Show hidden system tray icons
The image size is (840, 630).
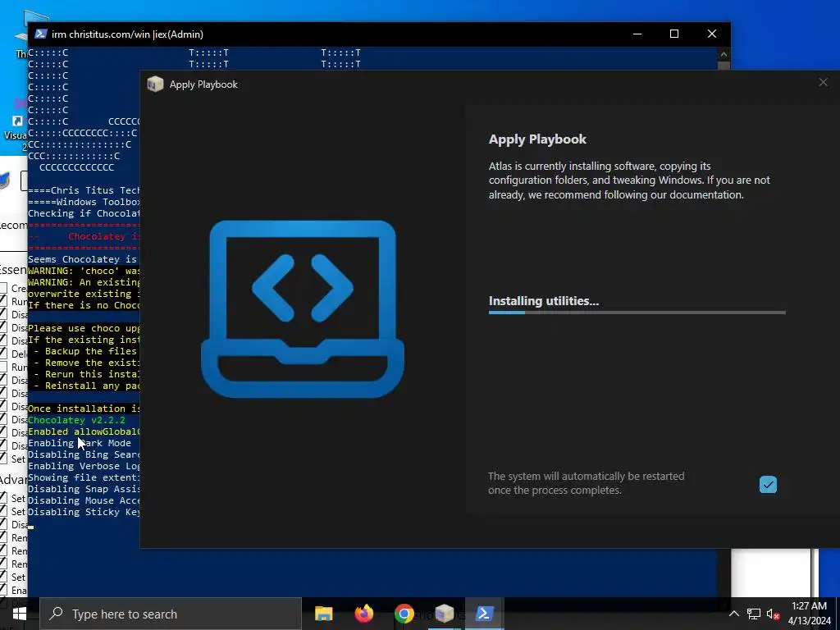point(734,614)
